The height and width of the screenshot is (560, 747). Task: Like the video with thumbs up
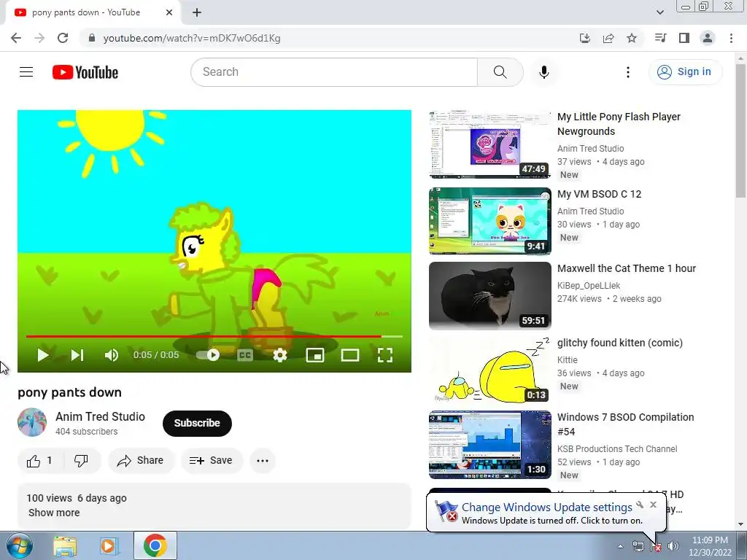[x=40, y=461]
